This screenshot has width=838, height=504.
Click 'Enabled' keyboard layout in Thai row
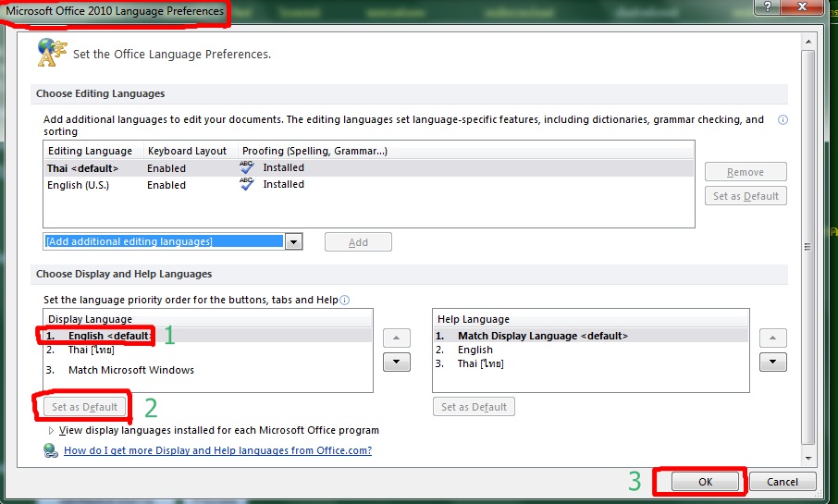point(166,168)
